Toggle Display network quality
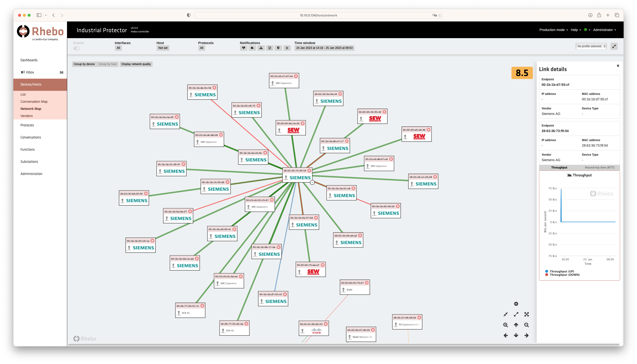 point(136,64)
